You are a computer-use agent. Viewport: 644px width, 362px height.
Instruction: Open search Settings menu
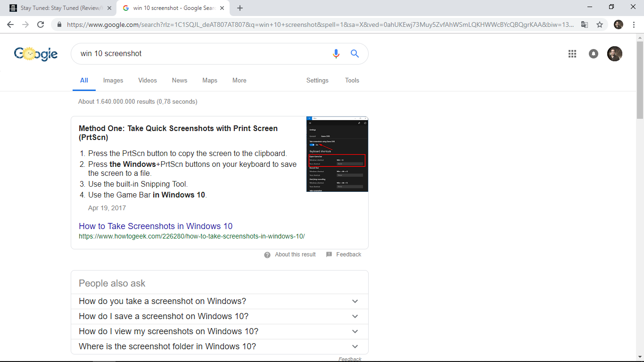(317, 81)
